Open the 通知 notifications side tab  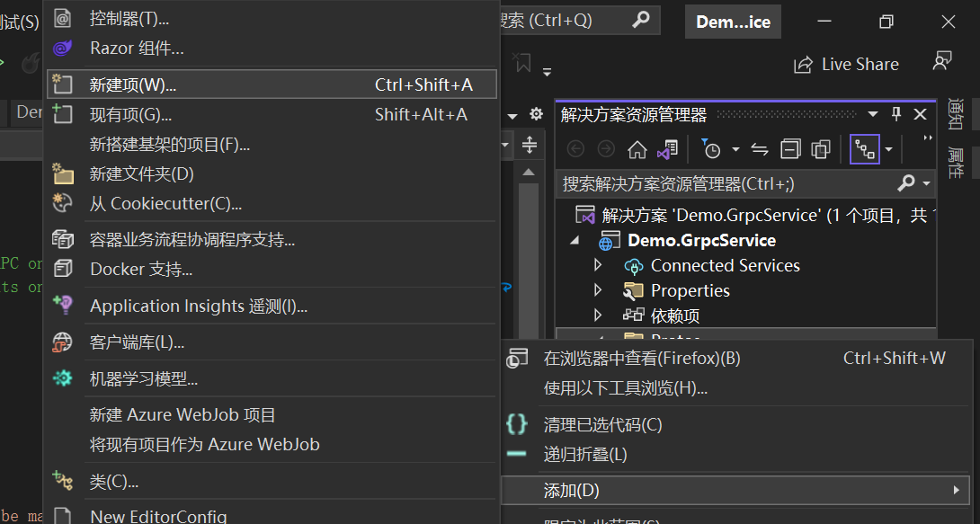(954, 113)
